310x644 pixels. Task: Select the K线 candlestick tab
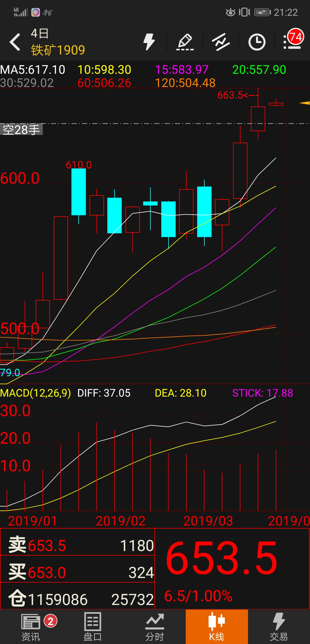pos(217,627)
